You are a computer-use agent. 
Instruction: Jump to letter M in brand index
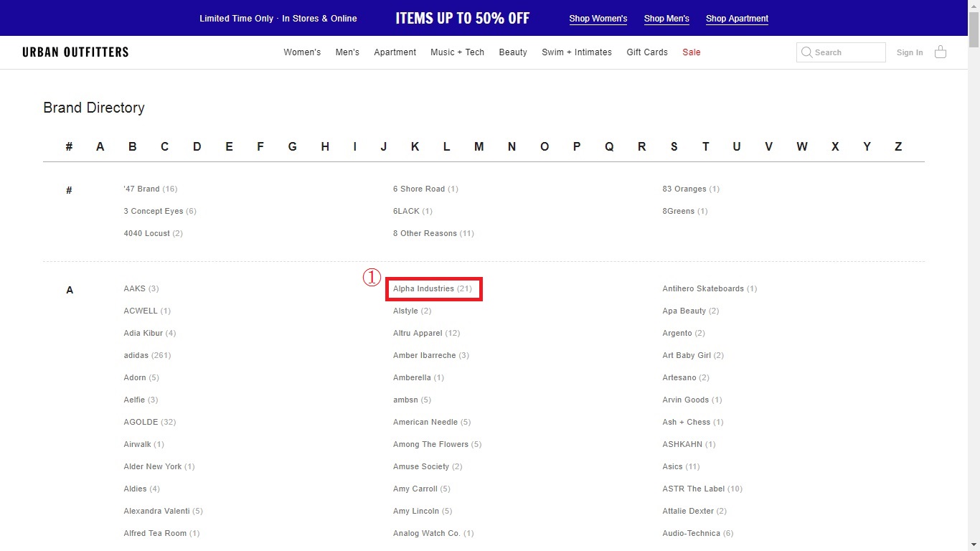(x=479, y=147)
